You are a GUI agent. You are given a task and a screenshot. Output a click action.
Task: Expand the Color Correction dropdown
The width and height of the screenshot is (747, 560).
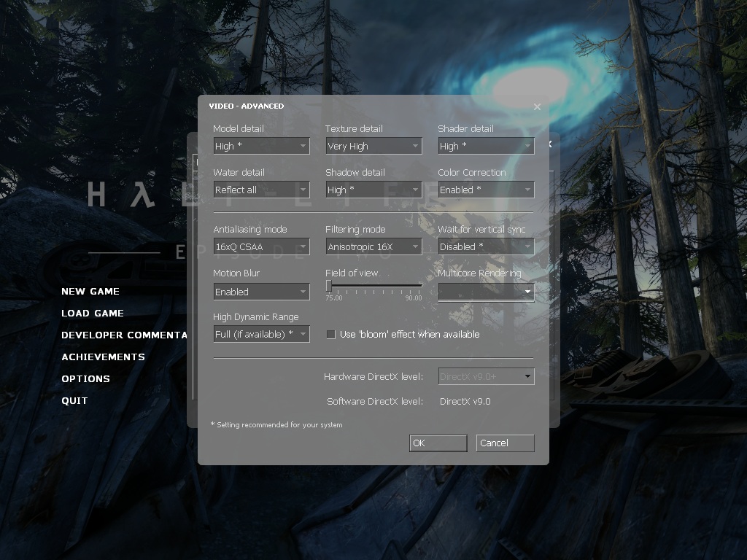pyautogui.click(x=486, y=190)
